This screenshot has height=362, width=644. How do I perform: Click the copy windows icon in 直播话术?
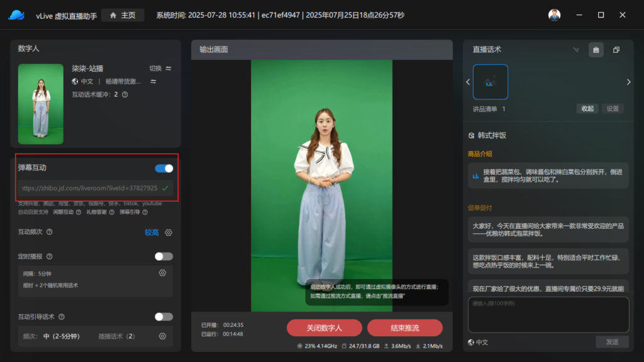pos(616,50)
